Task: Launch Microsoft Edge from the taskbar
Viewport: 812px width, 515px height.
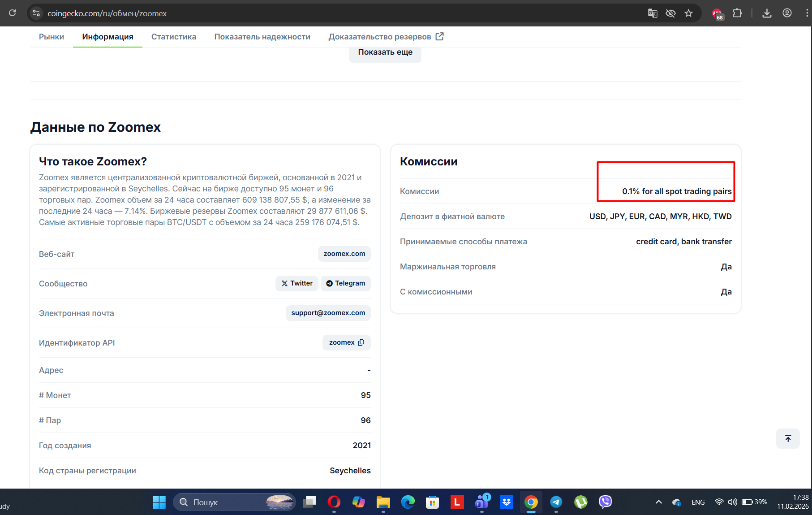Action: 408,502
